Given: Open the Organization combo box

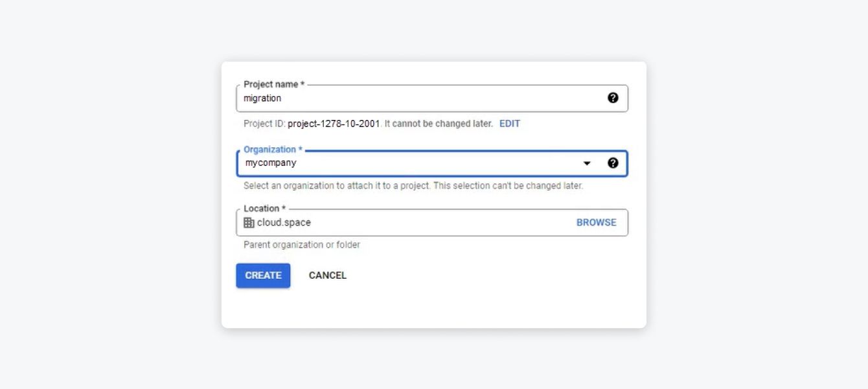Looking at the screenshot, I should tap(421, 163).
